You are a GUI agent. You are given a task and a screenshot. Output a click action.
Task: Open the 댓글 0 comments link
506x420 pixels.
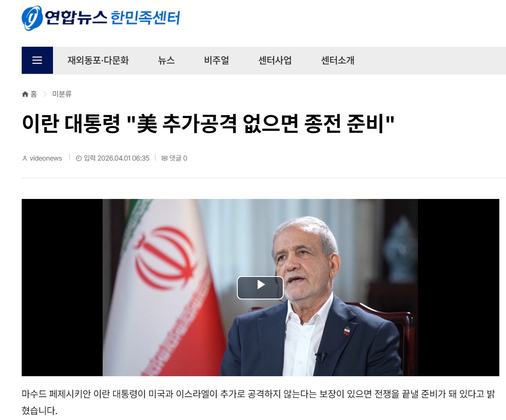[x=178, y=158]
